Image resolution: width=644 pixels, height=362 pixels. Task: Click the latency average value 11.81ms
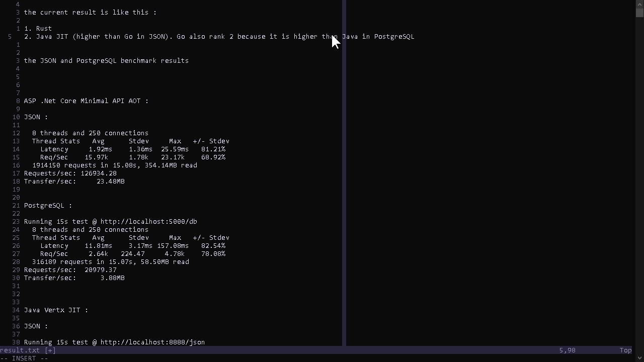(x=98, y=246)
